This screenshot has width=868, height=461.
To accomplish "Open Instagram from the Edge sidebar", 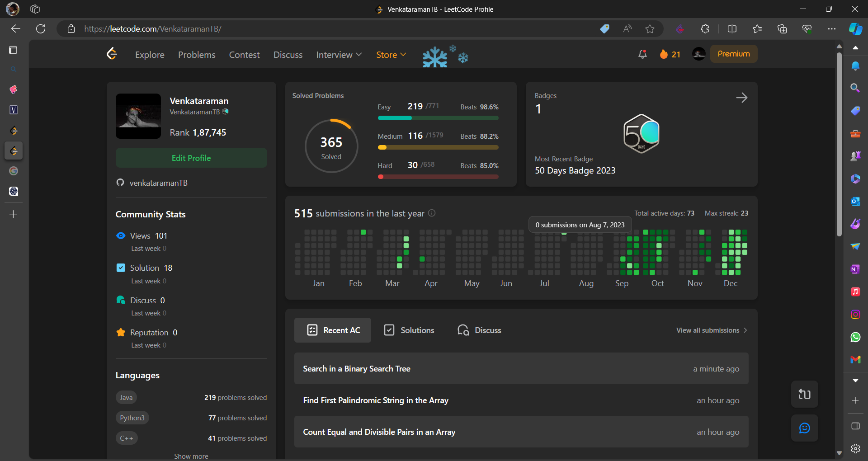I will [855, 315].
